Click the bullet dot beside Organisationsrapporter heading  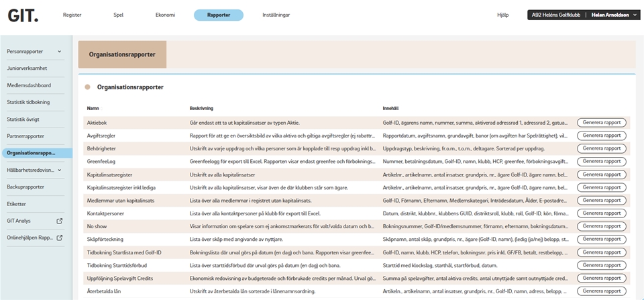click(x=88, y=87)
